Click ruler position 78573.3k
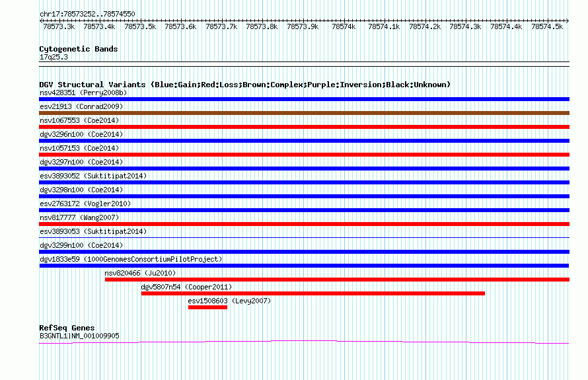This screenshot has height=380, width=588. (59, 26)
